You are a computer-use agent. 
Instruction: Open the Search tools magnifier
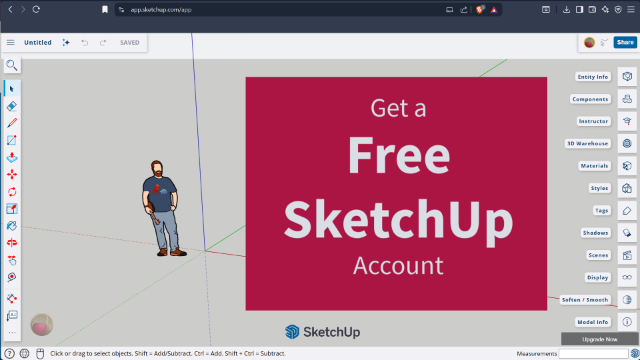pos(12,65)
